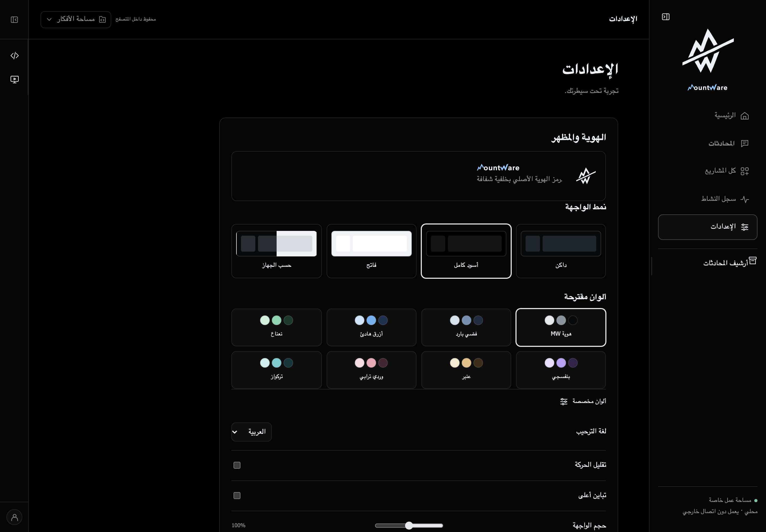Go to الرئيسية in sidebar
This screenshot has height=532, width=766.
tap(708, 116)
